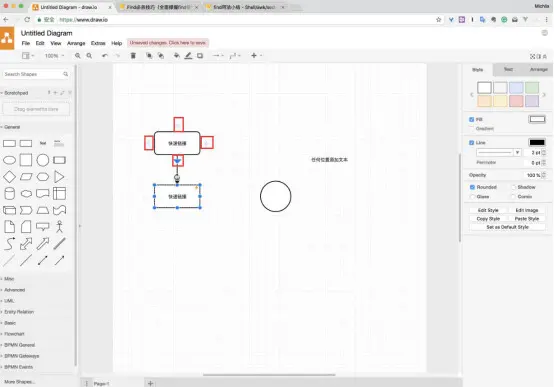Click the Redo arrow icon
554x387 pixels.
117,56
